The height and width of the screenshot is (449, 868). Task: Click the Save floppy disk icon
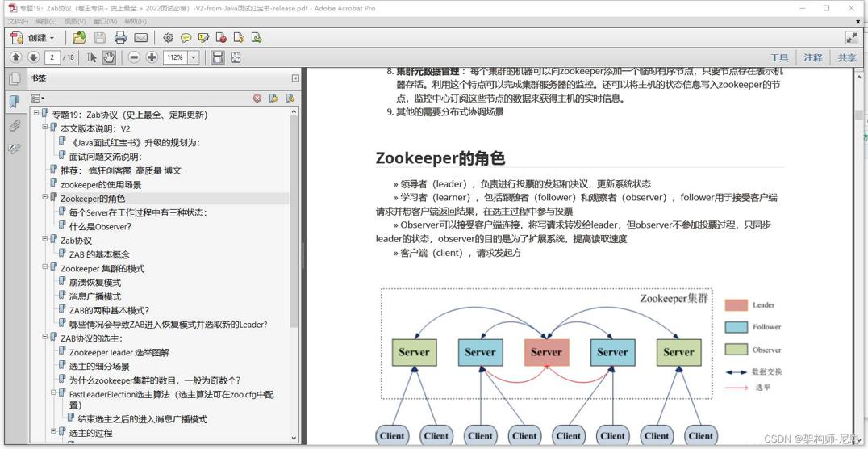point(100,38)
